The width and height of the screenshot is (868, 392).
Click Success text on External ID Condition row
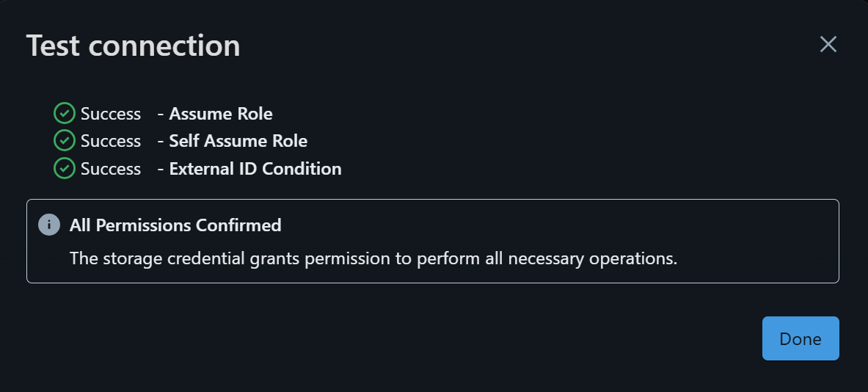pyautogui.click(x=111, y=168)
